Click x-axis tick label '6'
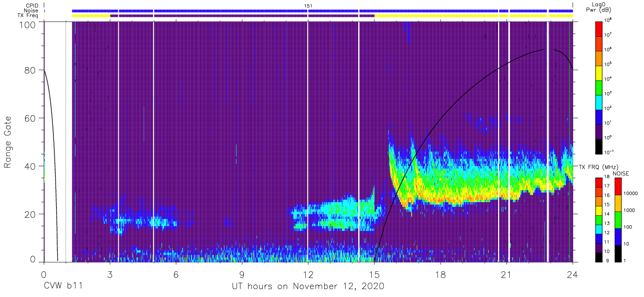The height and width of the screenshot is (297, 644). click(176, 274)
